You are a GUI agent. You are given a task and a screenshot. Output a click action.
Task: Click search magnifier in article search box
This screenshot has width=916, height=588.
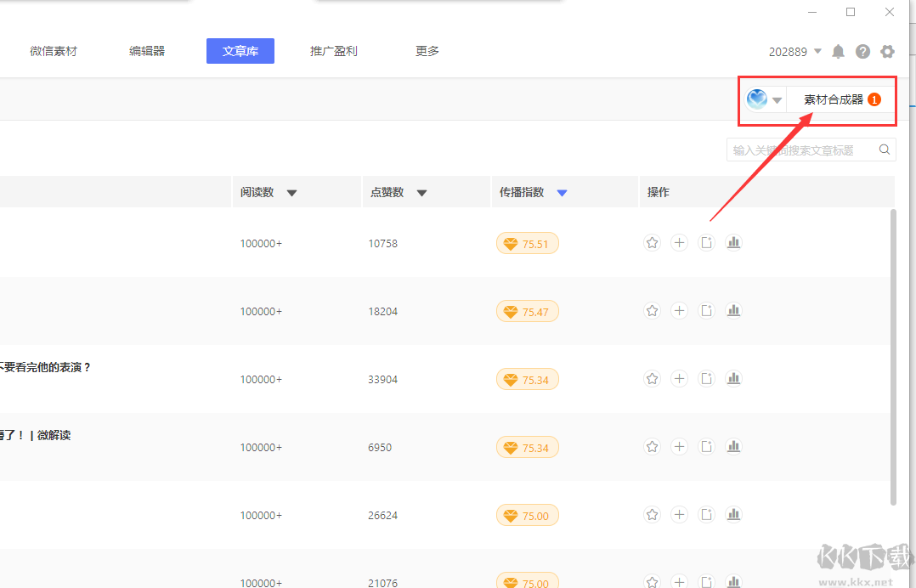[885, 150]
